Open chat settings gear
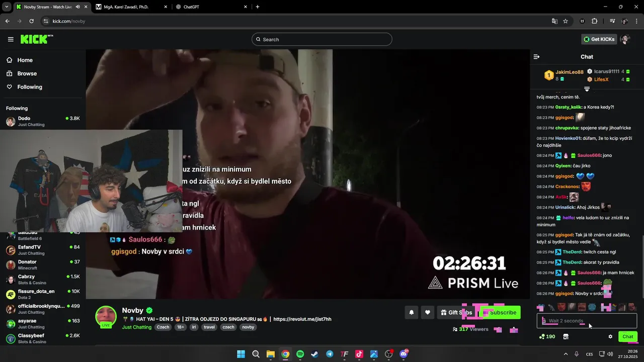Image resolution: width=644 pixels, height=362 pixels. click(610, 336)
